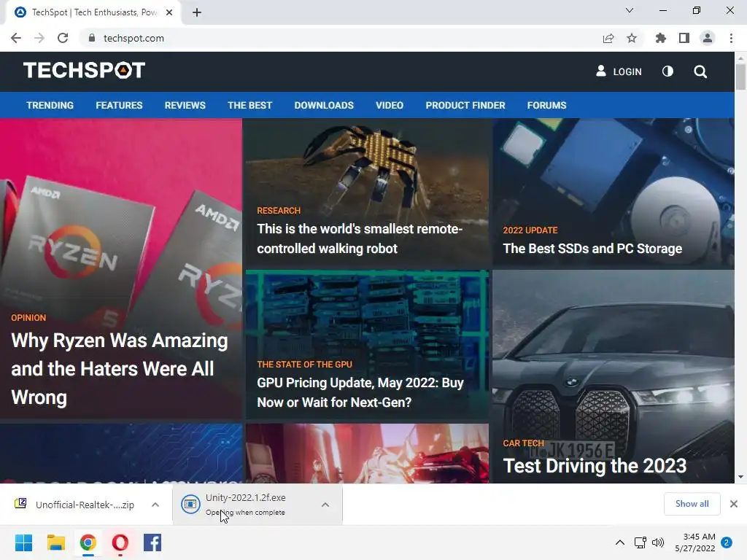
Task: Click the site lock security icon
Action: (92, 38)
